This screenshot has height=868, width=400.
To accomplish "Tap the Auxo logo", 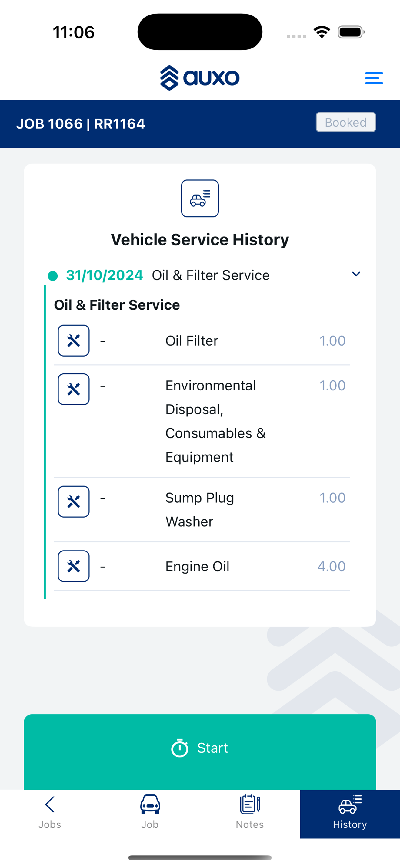I will click(200, 78).
